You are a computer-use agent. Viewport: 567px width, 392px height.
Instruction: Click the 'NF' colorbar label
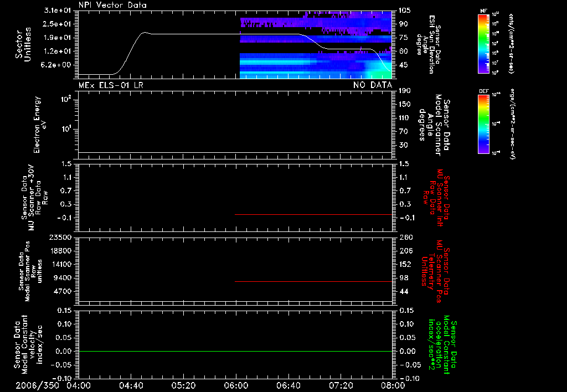point(483,11)
